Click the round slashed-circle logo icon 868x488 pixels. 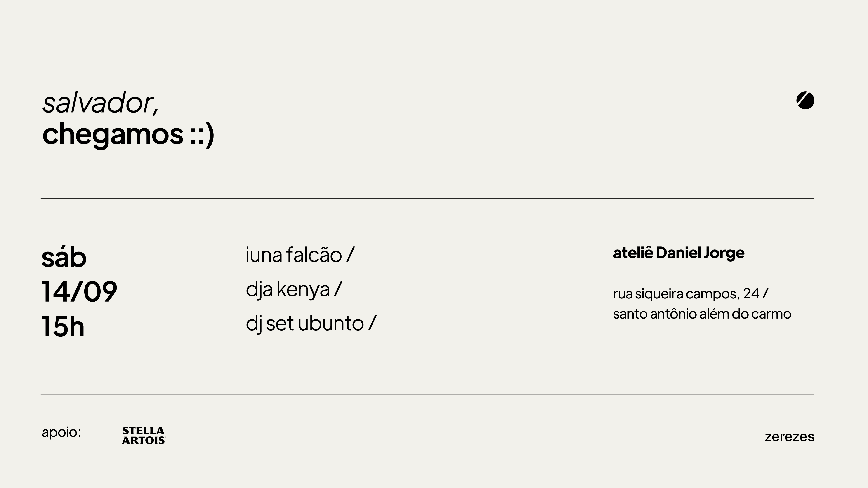(x=805, y=100)
